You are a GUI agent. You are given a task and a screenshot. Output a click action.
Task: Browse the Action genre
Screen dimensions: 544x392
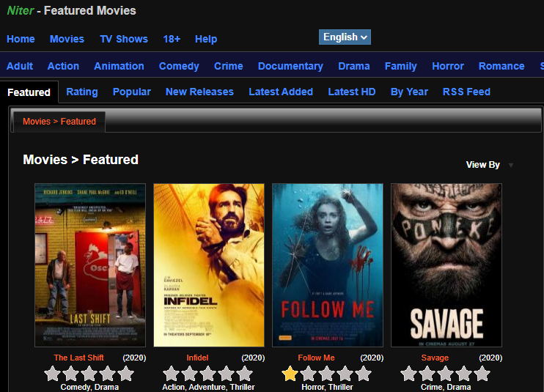63,66
